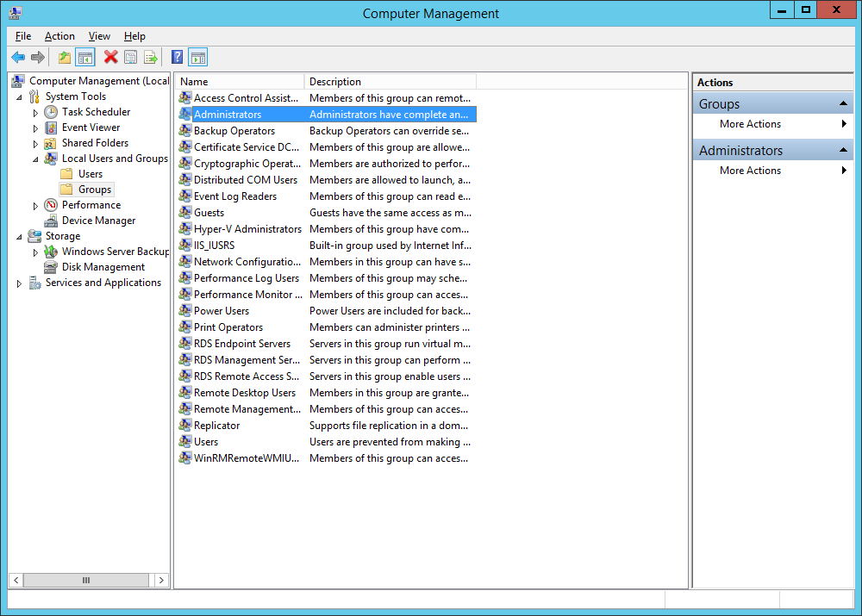Collapse the Local Users and Groups node
862x616 pixels.
click(35, 159)
